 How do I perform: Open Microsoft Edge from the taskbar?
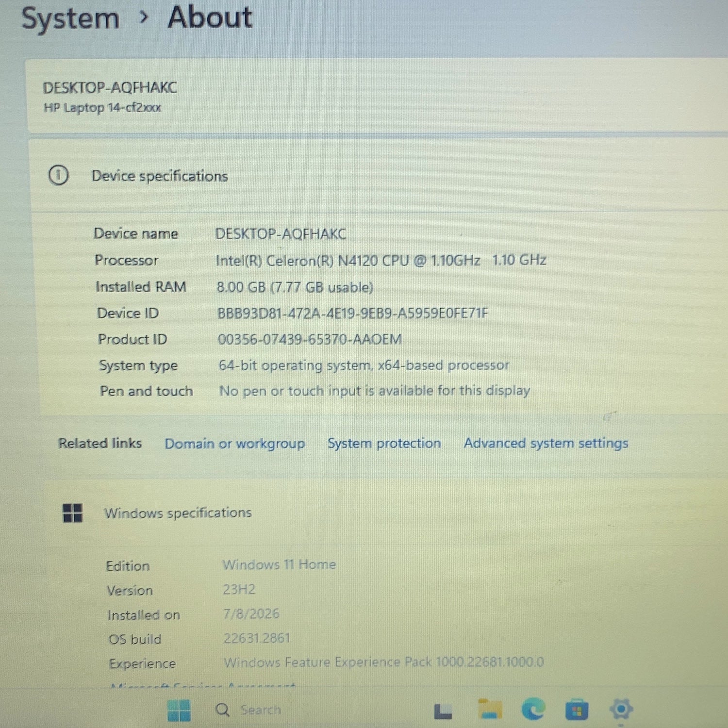click(533, 709)
